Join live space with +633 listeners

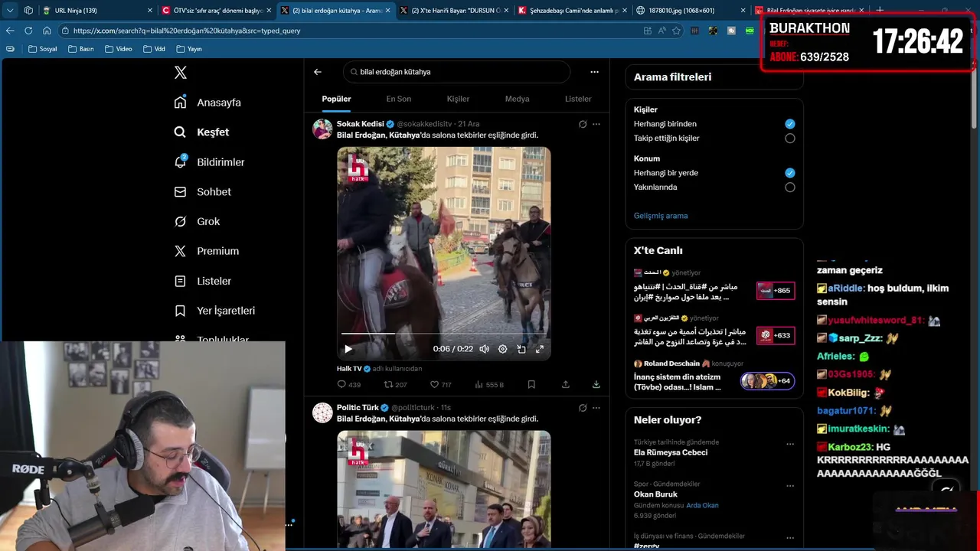point(776,335)
